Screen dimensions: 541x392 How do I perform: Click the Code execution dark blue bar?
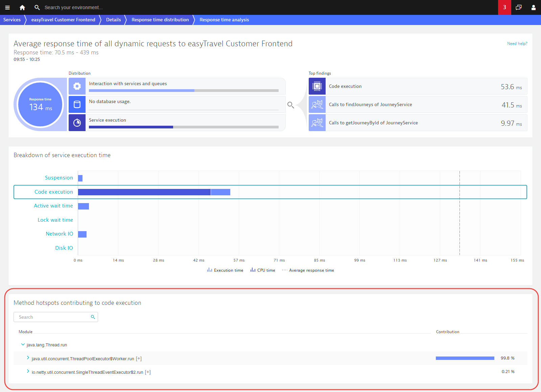144,192
